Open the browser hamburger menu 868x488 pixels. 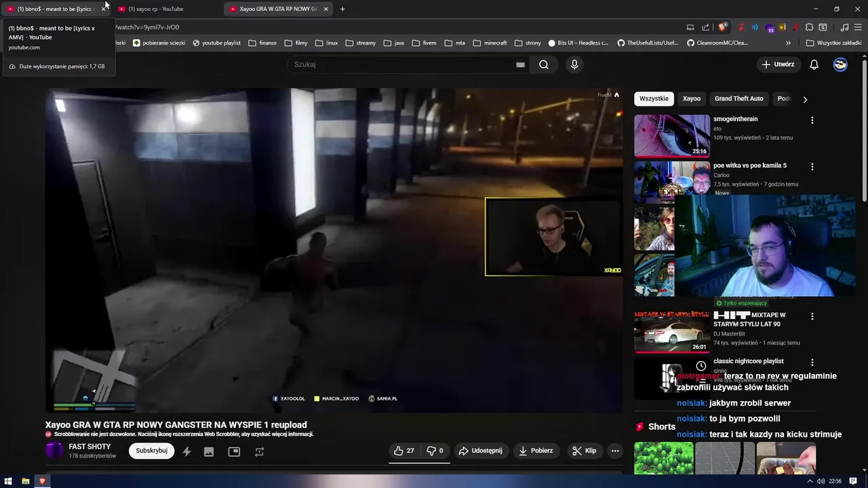point(858,27)
